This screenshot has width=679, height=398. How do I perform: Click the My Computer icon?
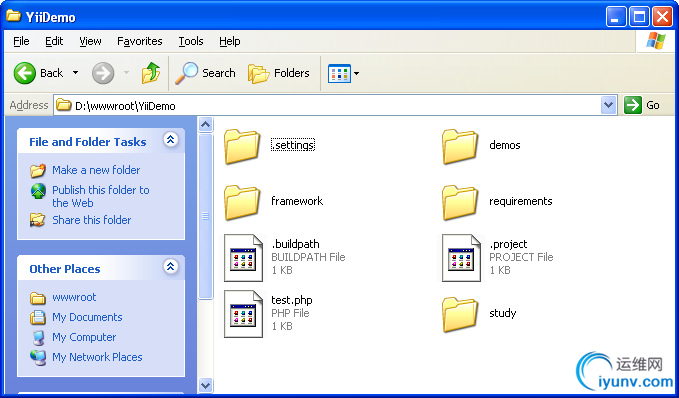(39, 337)
